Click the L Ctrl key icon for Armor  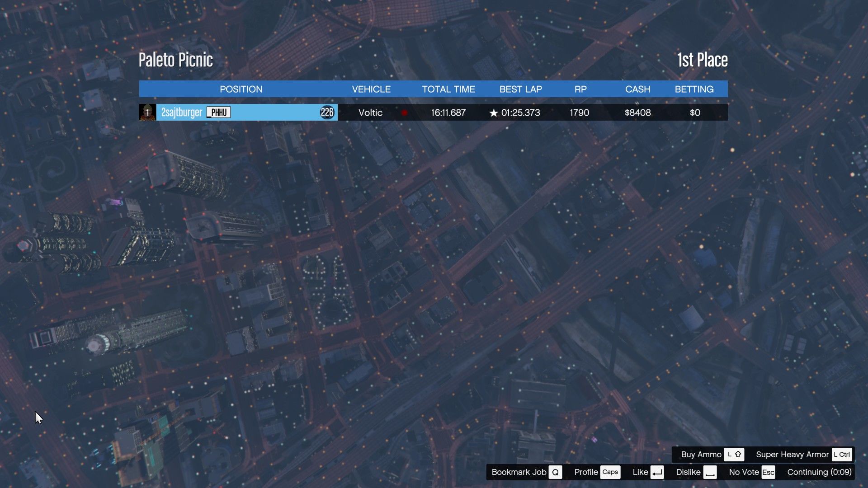click(x=841, y=455)
